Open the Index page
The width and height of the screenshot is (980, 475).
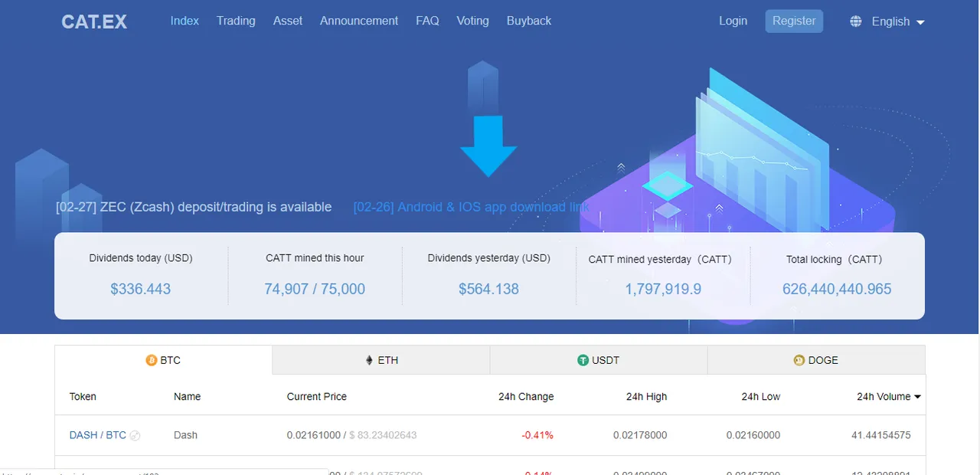point(185,21)
